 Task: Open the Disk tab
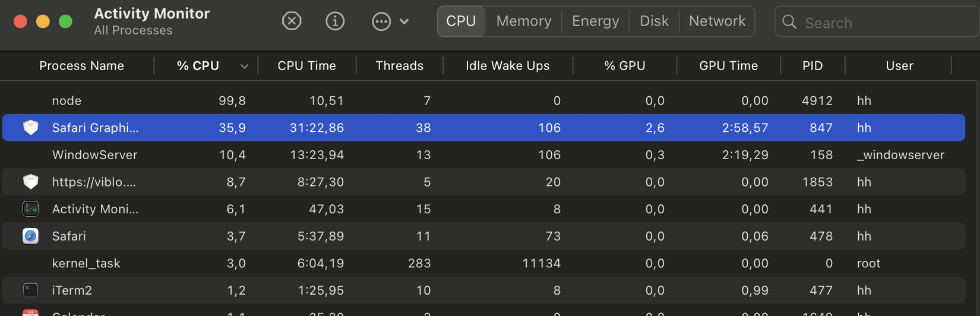[x=654, y=21]
